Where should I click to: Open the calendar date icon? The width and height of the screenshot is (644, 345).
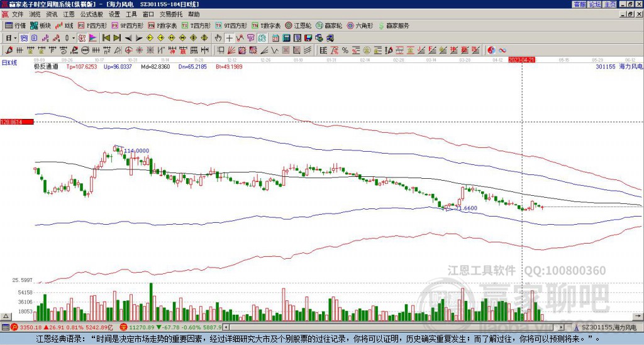coord(275,38)
